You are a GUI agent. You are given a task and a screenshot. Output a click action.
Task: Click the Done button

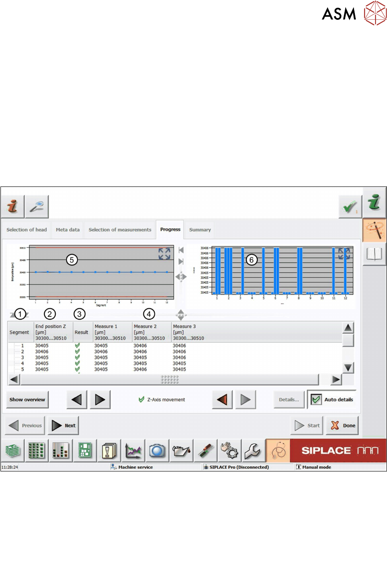(x=342, y=425)
